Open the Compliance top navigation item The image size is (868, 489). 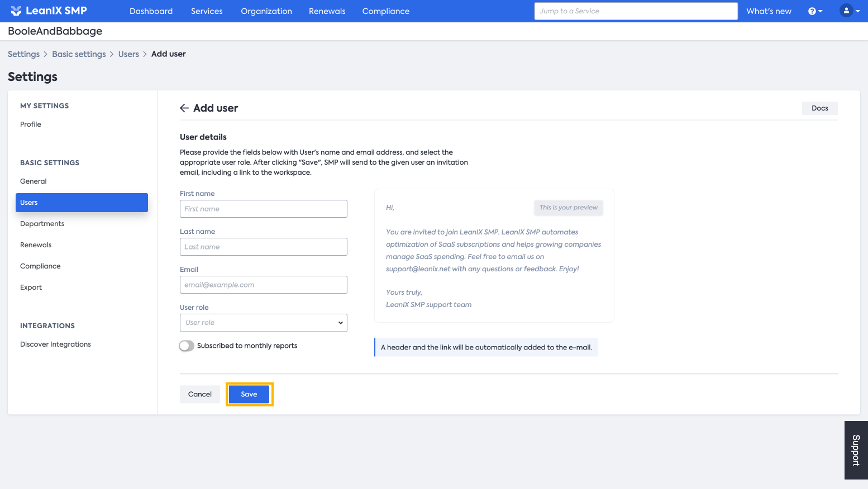[386, 11]
